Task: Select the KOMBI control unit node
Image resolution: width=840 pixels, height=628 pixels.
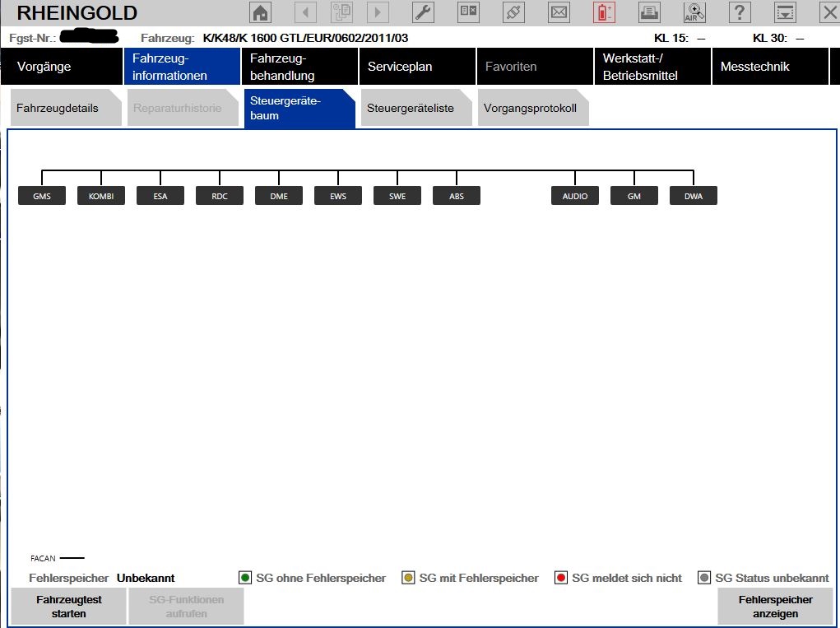Action: tap(101, 196)
